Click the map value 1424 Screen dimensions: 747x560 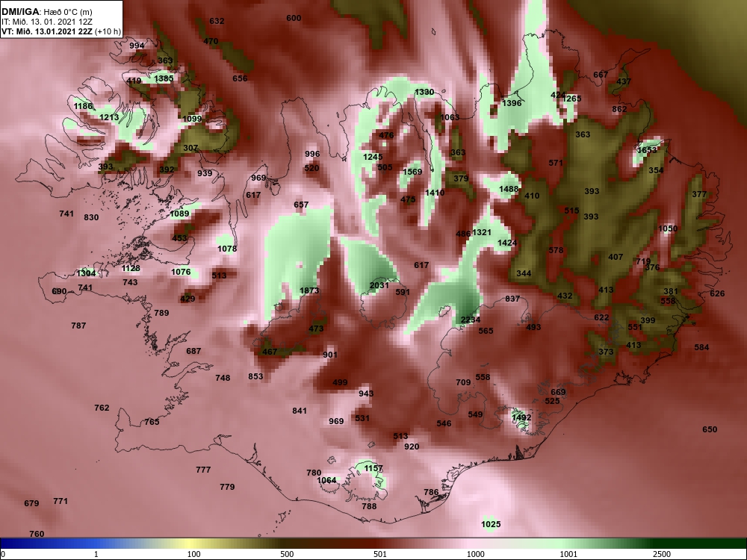pyautogui.click(x=507, y=243)
